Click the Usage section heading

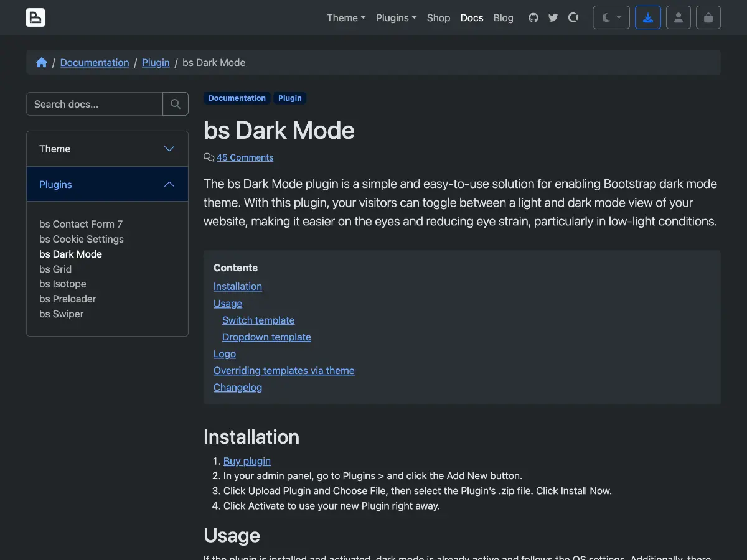click(232, 536)
